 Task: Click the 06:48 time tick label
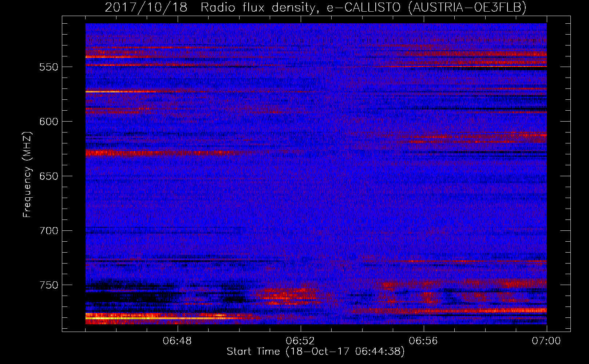(177, 341)
